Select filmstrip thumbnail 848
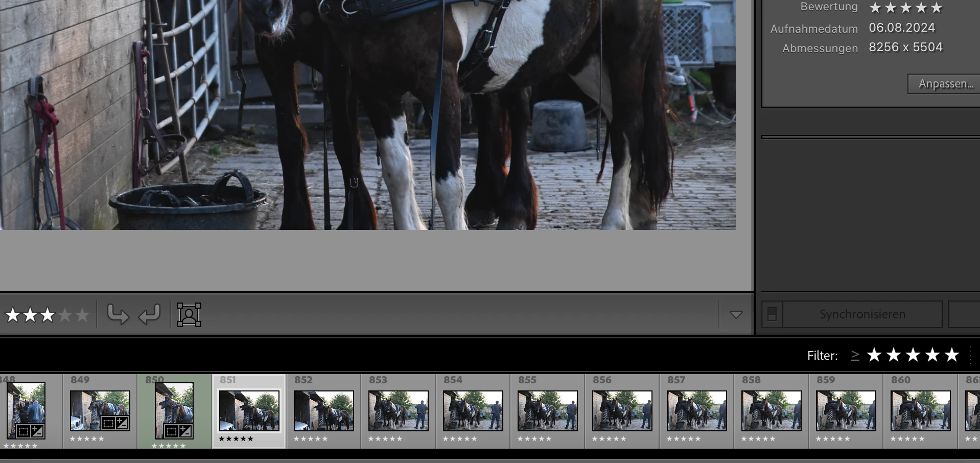 [26, 411]
